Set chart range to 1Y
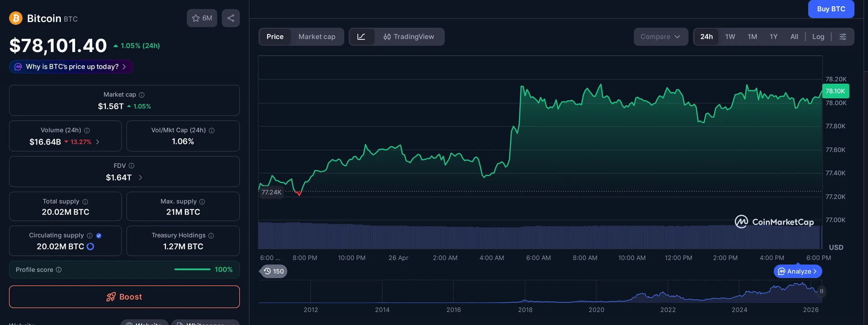868x325 pixels. tap(774, 37)
